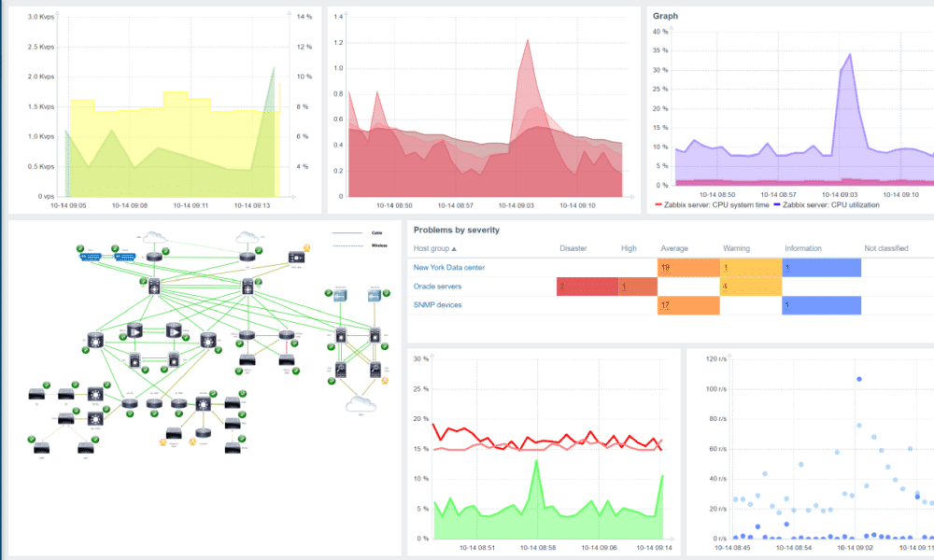Viewport: 934px width, 560px height.
Task: Click High count cell for Oracle servers
Action: pyautogui.click(x=638, y=287)
